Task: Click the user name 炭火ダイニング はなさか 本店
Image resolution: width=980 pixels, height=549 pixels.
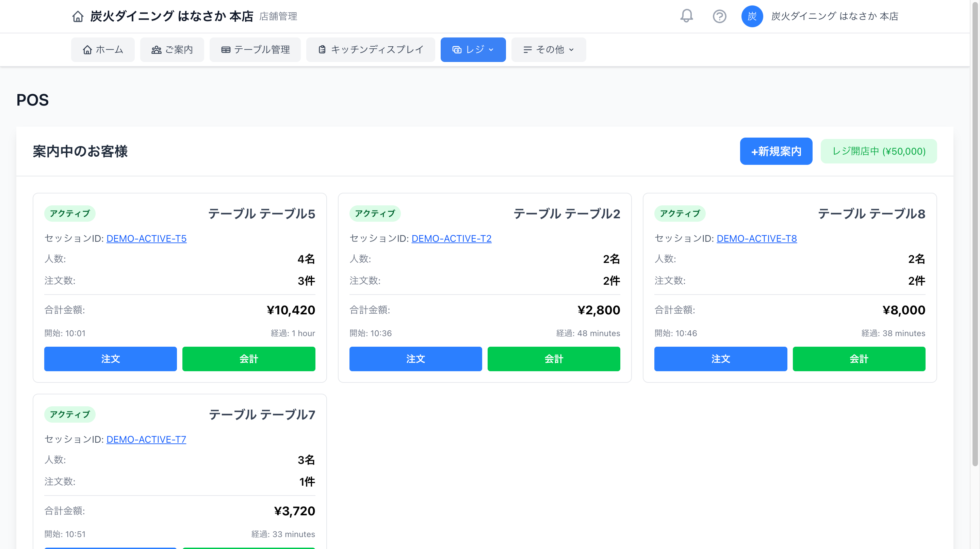Action: coord(834,16)
